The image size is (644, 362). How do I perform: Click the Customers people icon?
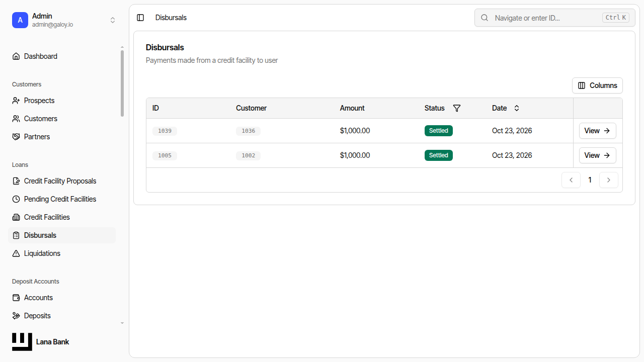(16, 119)
